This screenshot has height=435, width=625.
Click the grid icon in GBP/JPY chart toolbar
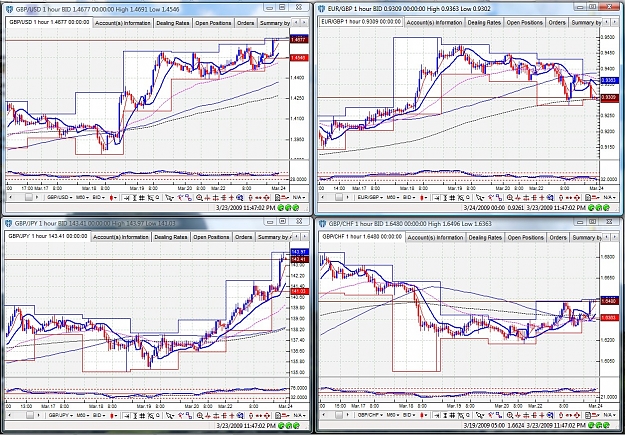[142, 415]
